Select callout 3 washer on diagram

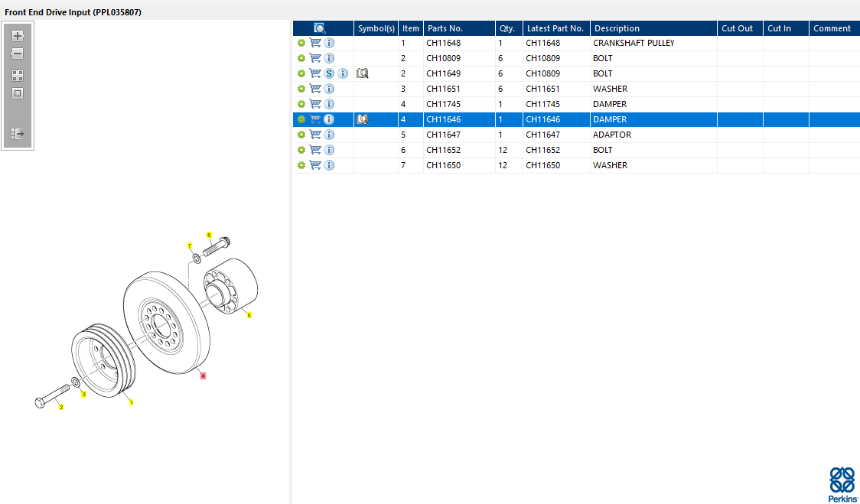click(84, 395)
